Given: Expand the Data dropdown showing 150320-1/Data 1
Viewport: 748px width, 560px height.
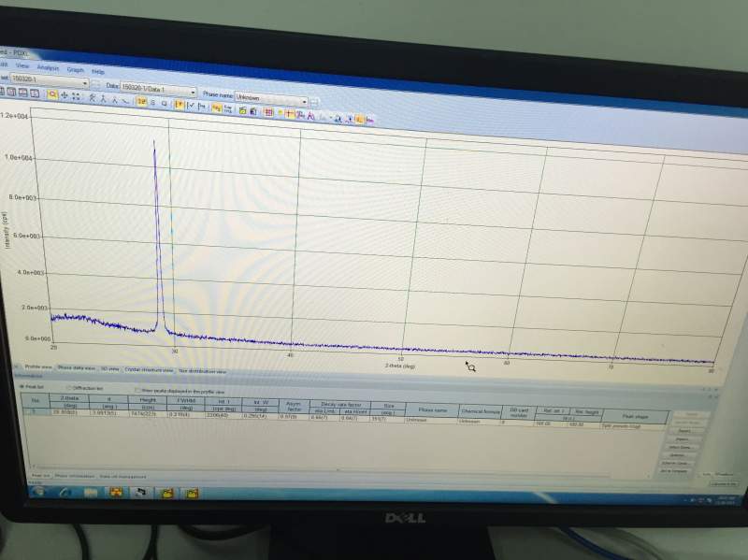Looking at the screenshot, I should coord(193,92).
